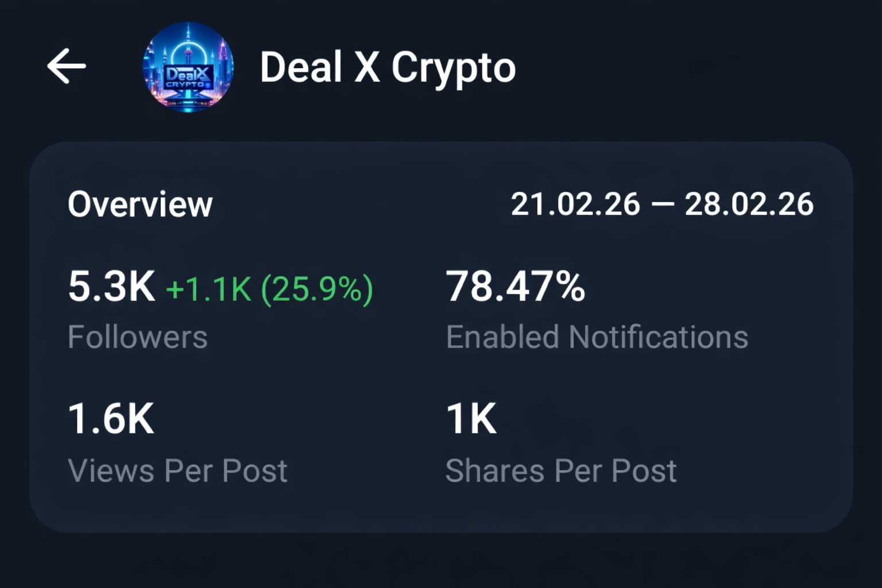The image size is (882, 588).
Task: Click the 1.6K Views Per Post value
Action: (x=110, y=419)
